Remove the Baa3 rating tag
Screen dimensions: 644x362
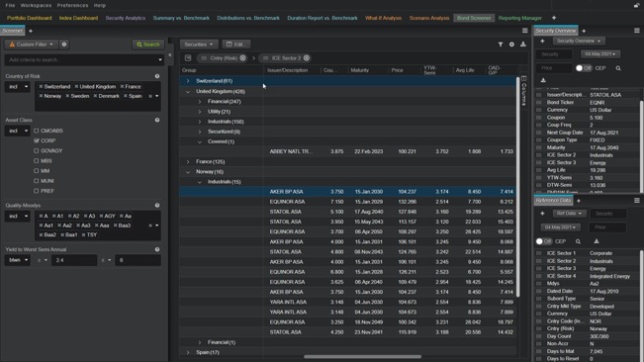116,226
